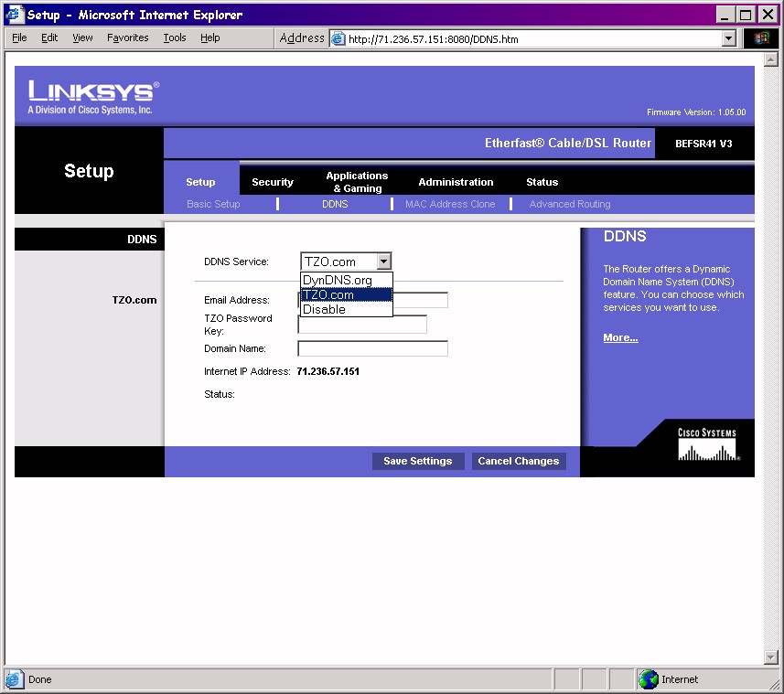Open the Tools menu

174,37
